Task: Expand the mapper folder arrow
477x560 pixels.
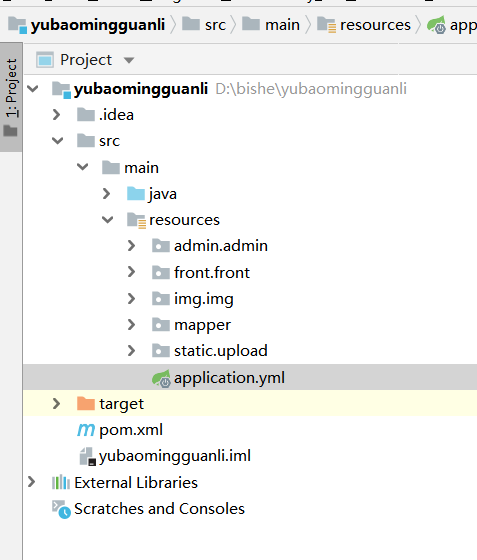Action: pyautogui.click(x=131, y=325)
